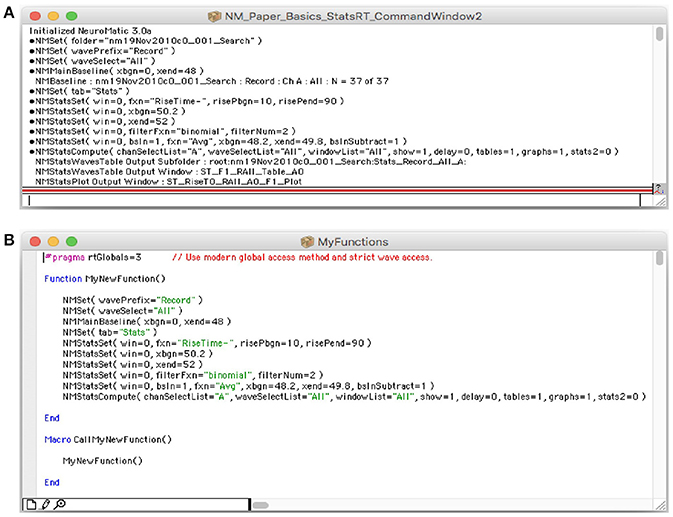Click the red comment about modern global access
This screenshot has height=517, width=673.
[x=302, y=257]
